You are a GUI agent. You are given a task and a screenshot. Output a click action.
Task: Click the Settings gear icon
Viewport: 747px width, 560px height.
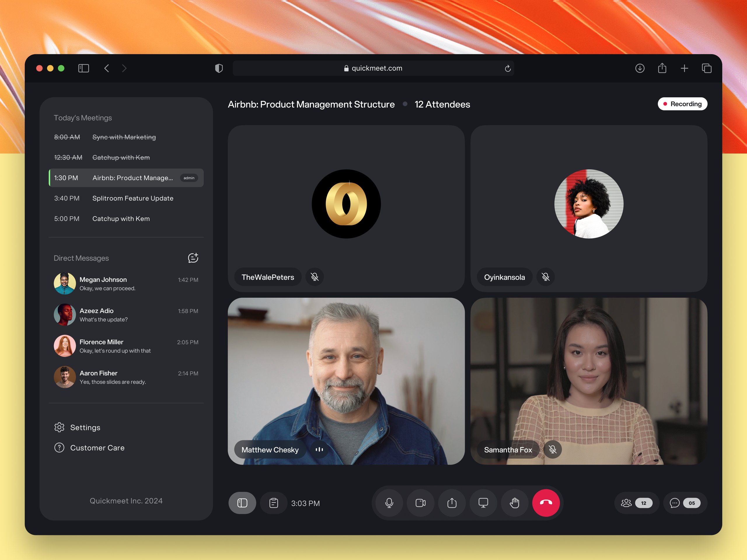click(60, 427)
